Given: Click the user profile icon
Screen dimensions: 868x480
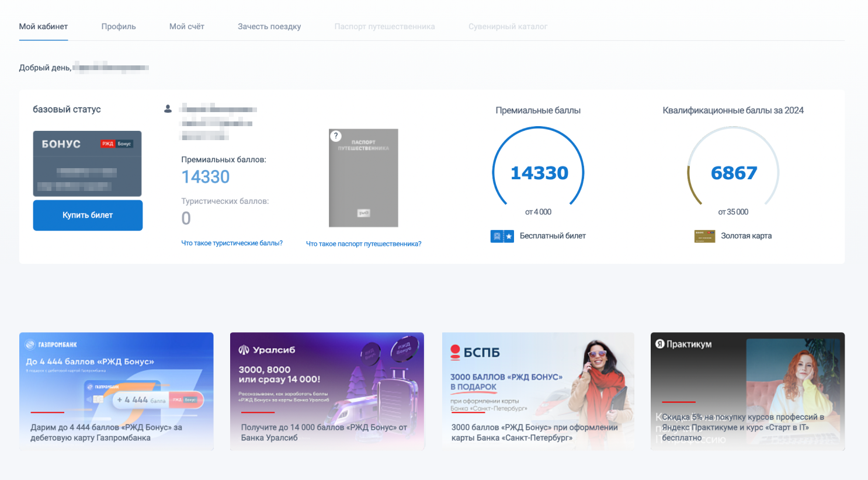Looking at the screenshot, I should (x=168, y=109).
